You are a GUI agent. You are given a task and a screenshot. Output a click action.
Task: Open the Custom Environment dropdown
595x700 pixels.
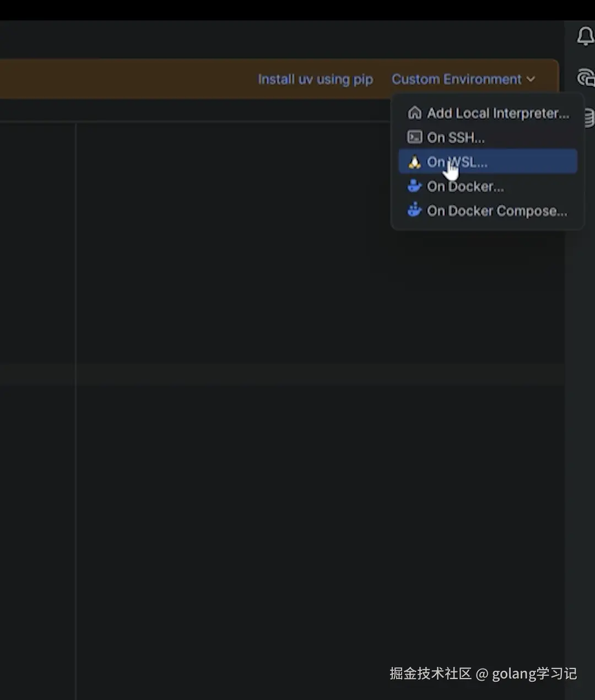[456, 79]
